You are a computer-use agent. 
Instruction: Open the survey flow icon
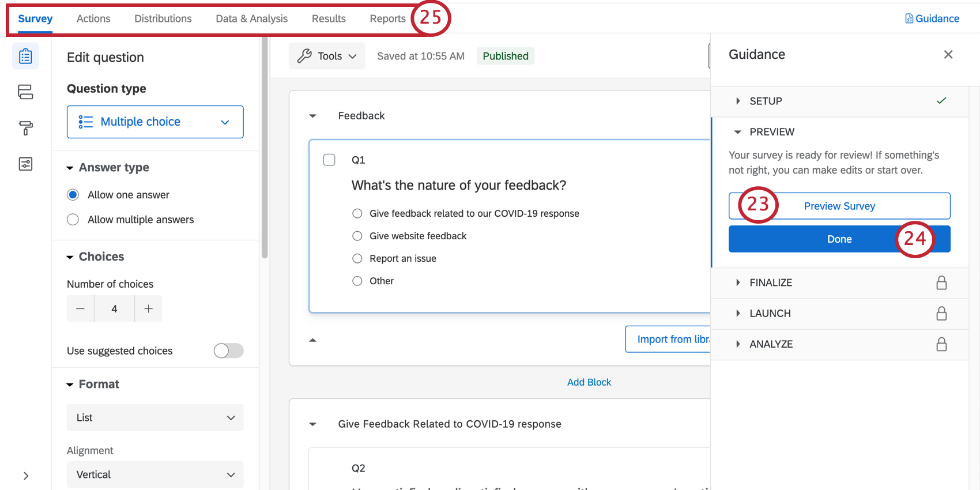click(25, 92)
